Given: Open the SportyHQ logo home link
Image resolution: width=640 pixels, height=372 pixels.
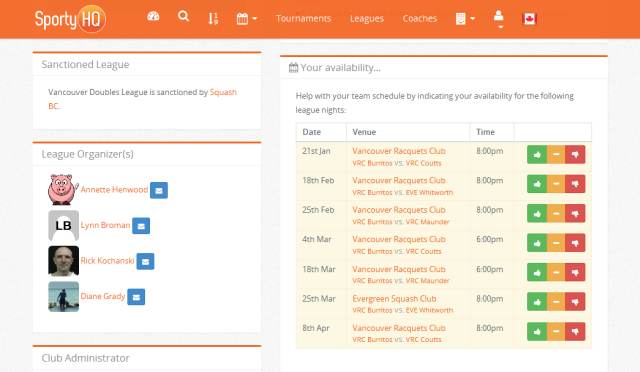Looking at the screenshot, I should tap(70, 19).
